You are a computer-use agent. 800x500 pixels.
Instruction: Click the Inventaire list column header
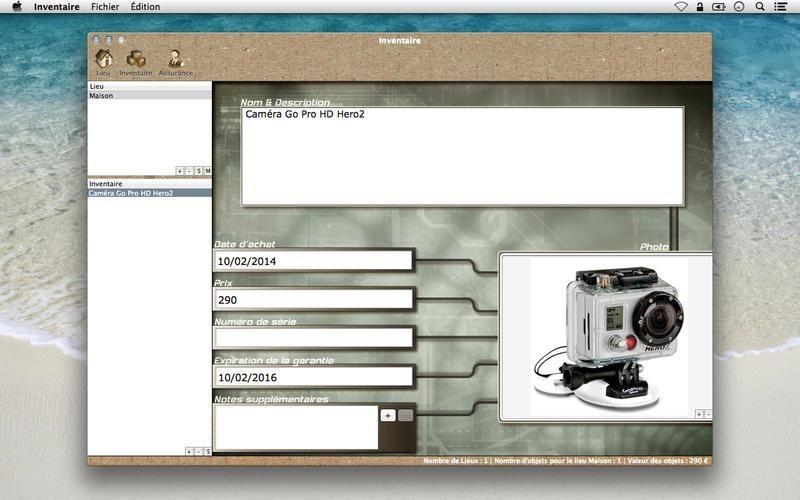[x=149, y=184]
